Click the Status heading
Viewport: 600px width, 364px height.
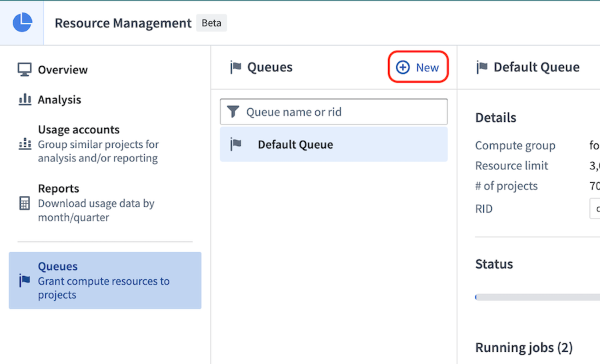[x=494, y=264]
